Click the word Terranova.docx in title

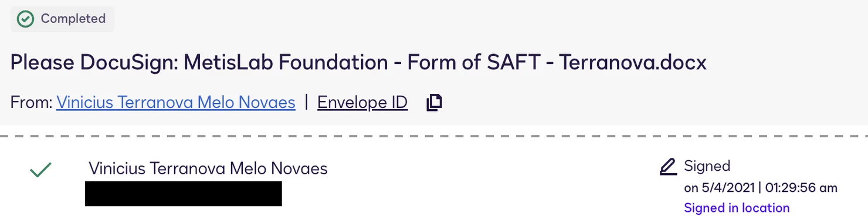(632, 62)
